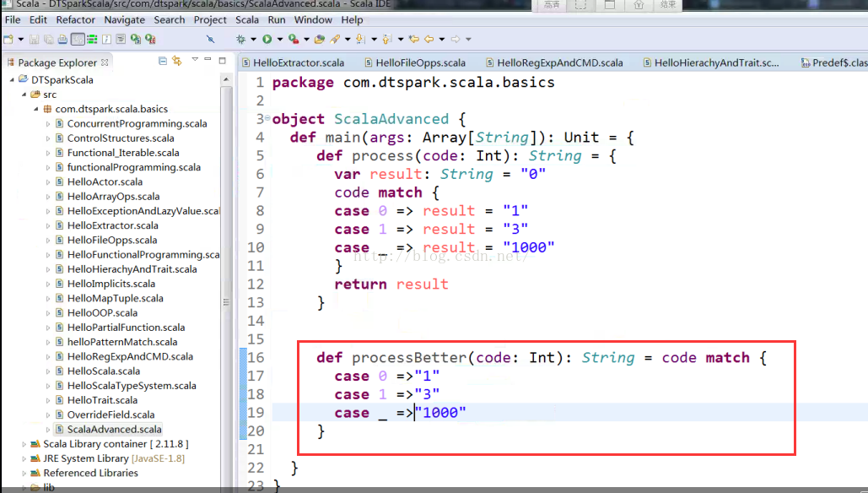
Task: Switch to the HelloExtractor.scala editor tab
Action: click(x=294, y=62)
